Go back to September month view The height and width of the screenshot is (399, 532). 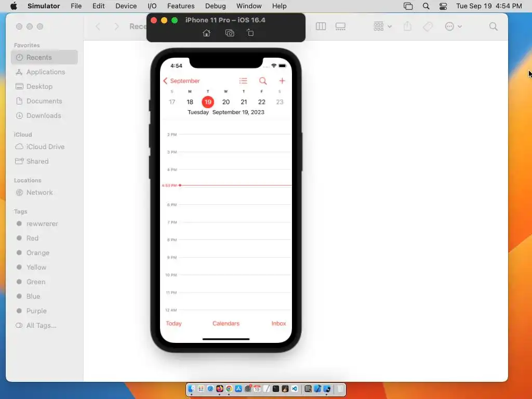click(x=181, y=81)
